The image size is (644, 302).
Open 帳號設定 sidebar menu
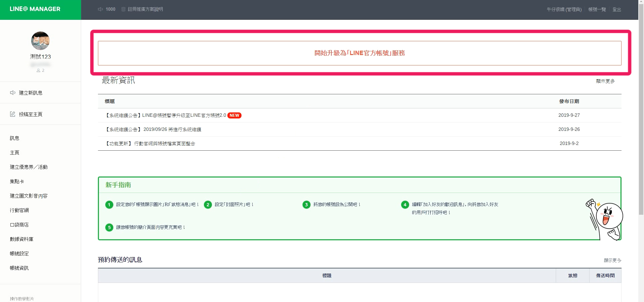pyautogui.click(x=19, y=253)
